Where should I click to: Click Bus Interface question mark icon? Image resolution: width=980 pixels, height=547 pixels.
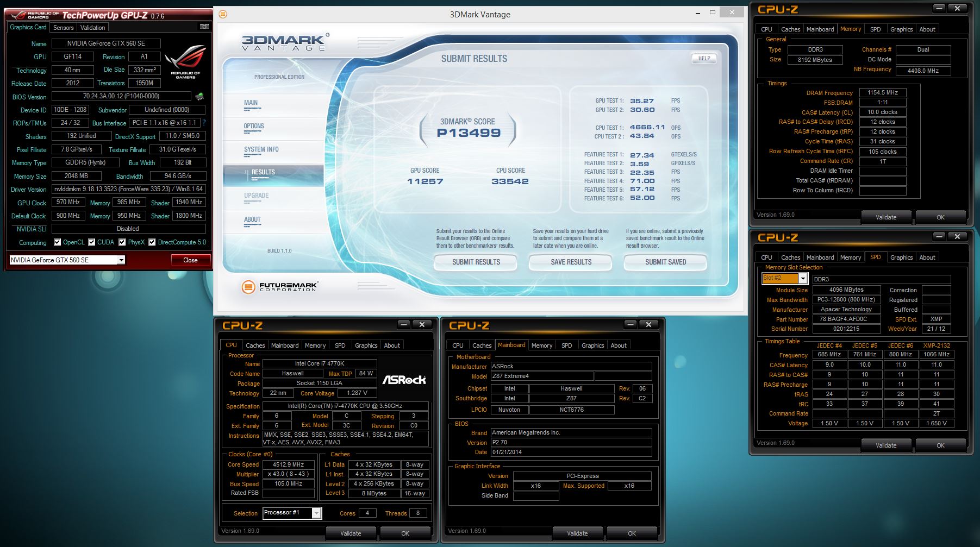204,123
